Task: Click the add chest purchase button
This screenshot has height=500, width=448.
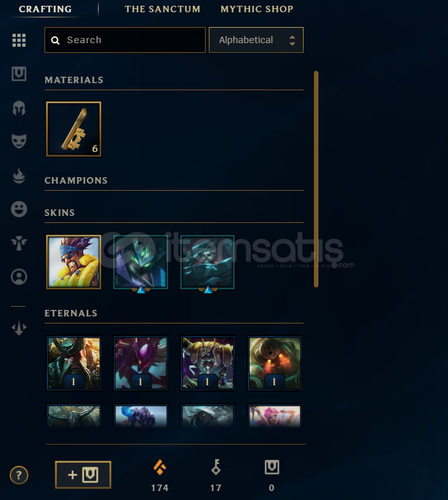Action: pos(83,475)
